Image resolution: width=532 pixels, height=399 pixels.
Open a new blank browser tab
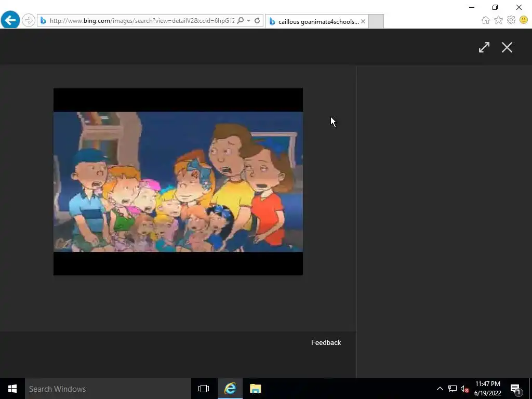pos(376,21)
